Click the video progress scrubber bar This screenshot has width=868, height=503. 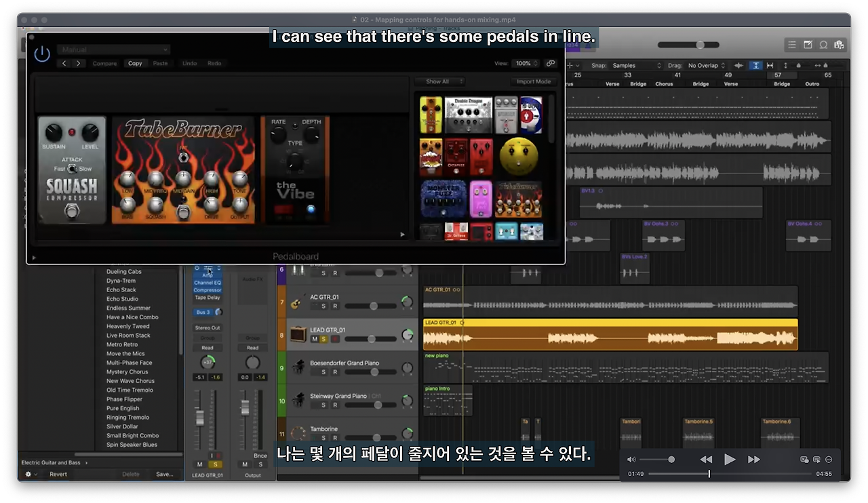click(x=730, y=474)
